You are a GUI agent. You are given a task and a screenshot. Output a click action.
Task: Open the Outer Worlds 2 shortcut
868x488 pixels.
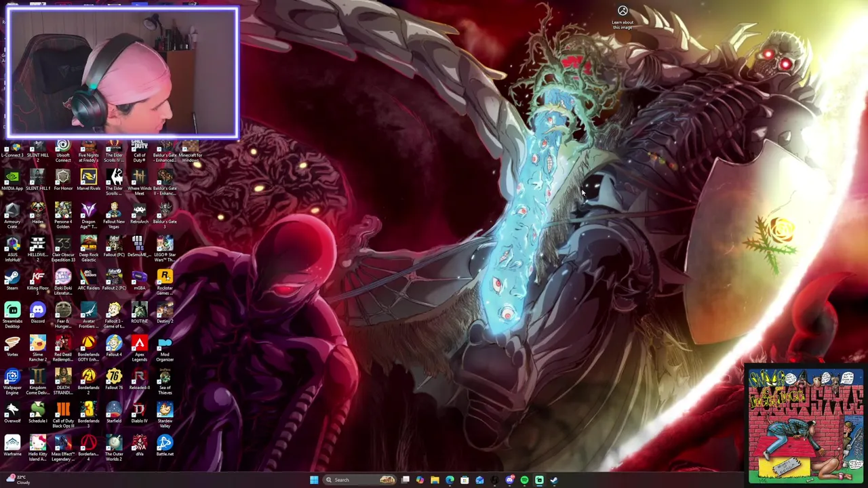click(x=114, y=449)
